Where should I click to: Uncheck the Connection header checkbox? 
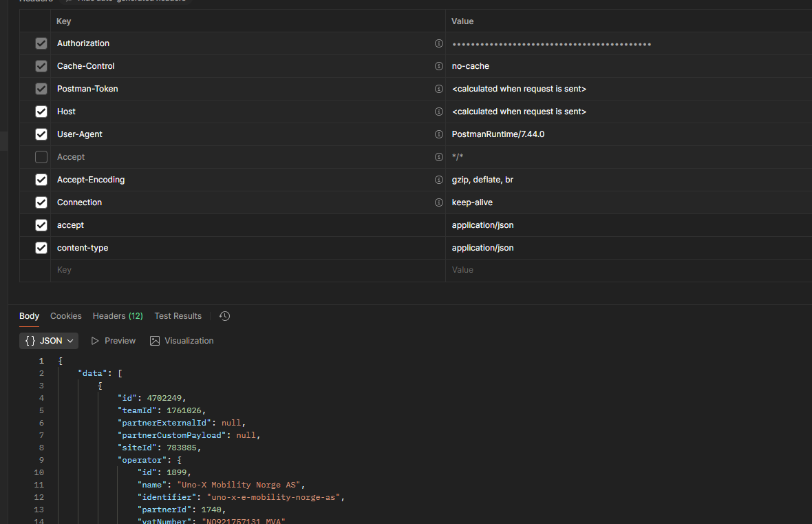point(41,202)
